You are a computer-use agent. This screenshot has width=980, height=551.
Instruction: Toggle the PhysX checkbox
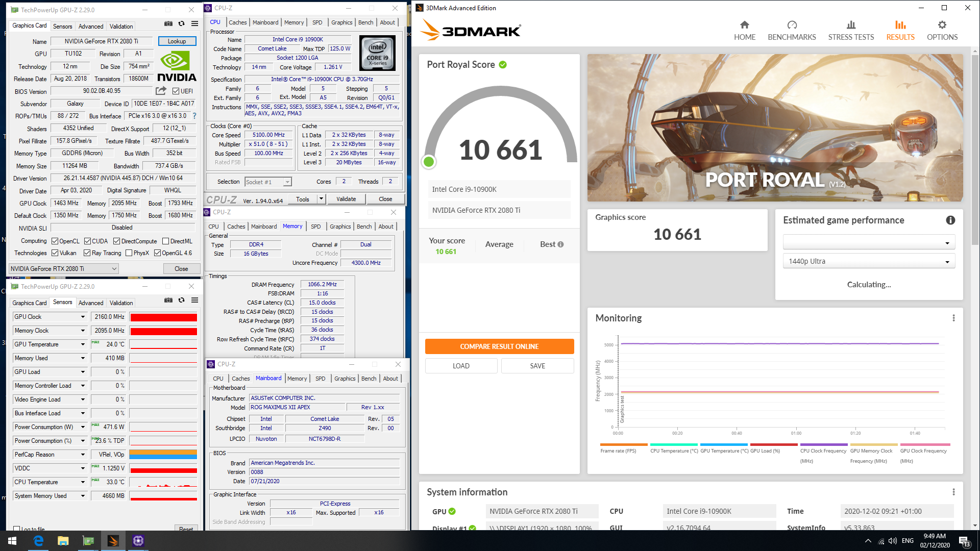pyautogui.click(x=129, y=253)
